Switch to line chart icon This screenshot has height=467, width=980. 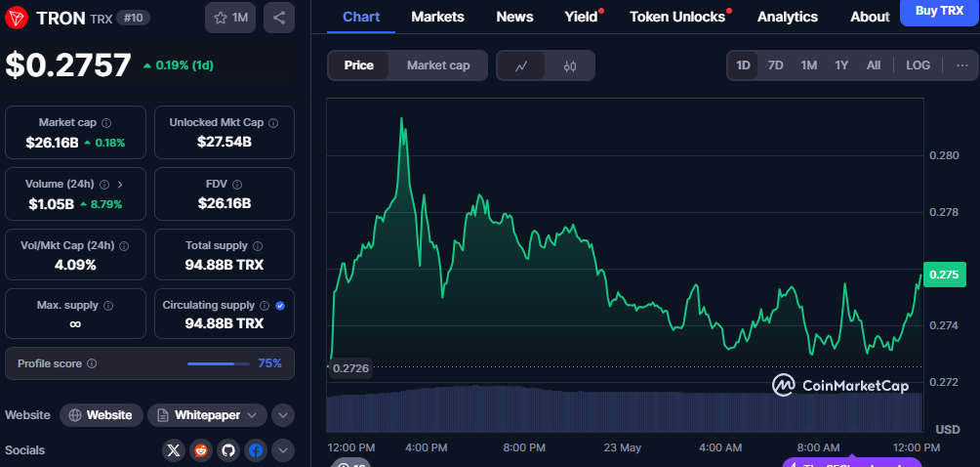point(521,65)
